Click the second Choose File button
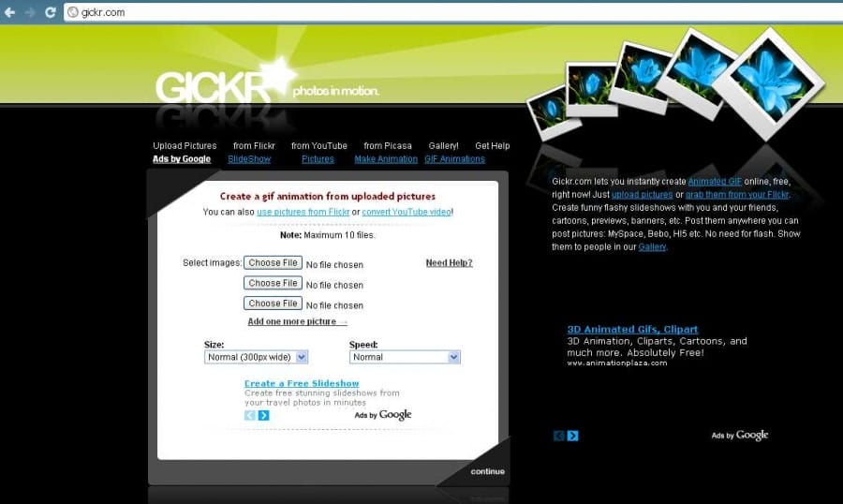The height and width of the screenshot is (504, 843). coord(274,283)
